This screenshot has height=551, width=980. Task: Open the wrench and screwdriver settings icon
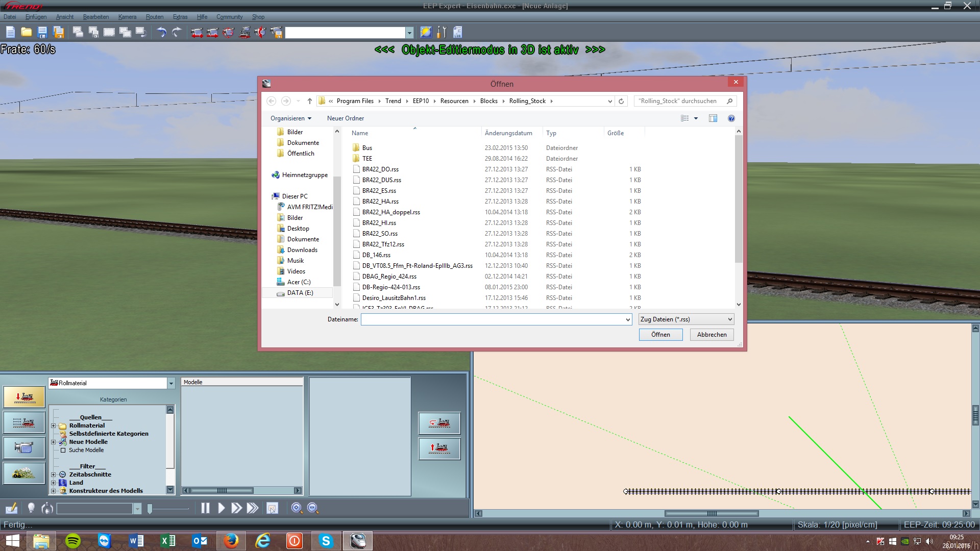[442, 32]
